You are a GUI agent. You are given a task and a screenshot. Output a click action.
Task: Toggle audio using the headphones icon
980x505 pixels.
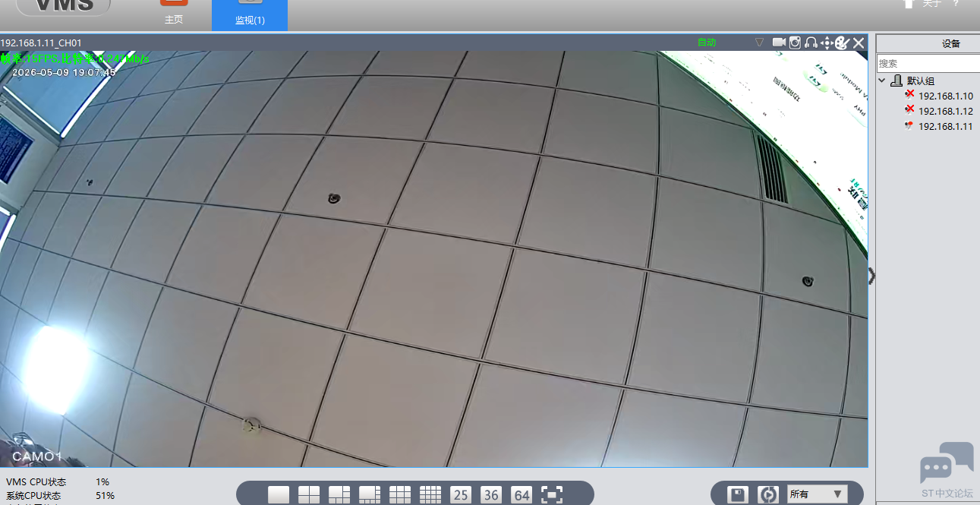pos(811,43)
